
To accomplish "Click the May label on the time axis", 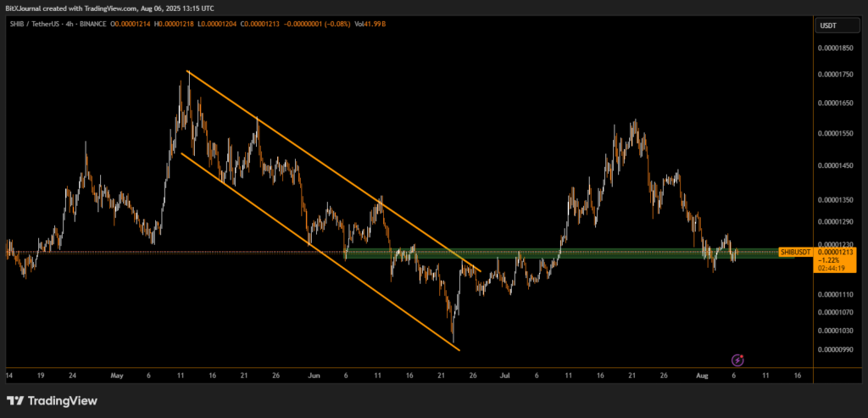I will click(117, 374).
